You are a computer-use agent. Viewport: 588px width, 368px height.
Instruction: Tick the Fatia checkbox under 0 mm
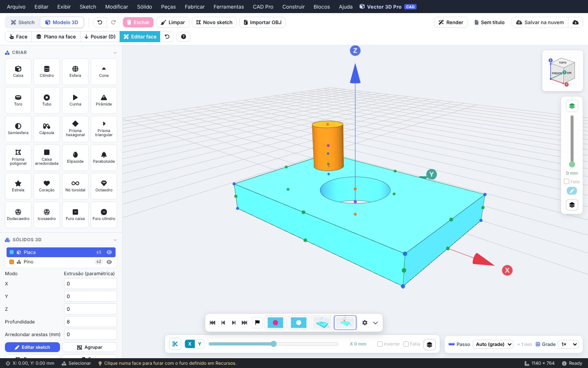[x=566, y=182]
